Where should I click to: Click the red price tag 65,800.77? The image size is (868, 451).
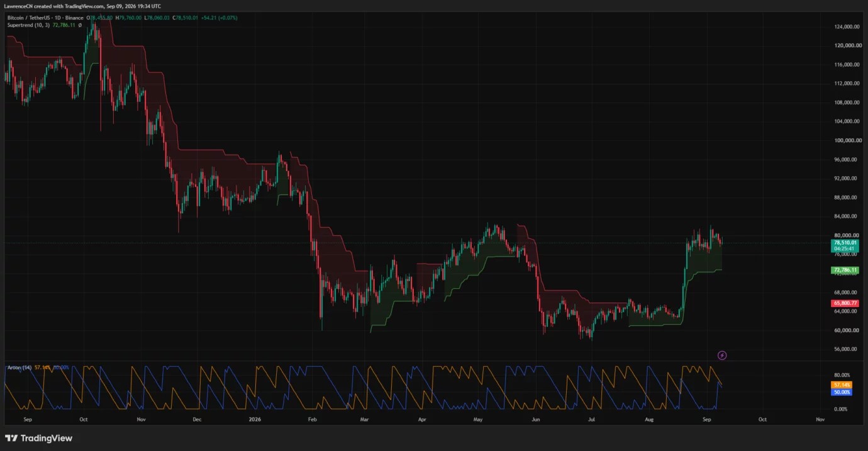[845, 303]
